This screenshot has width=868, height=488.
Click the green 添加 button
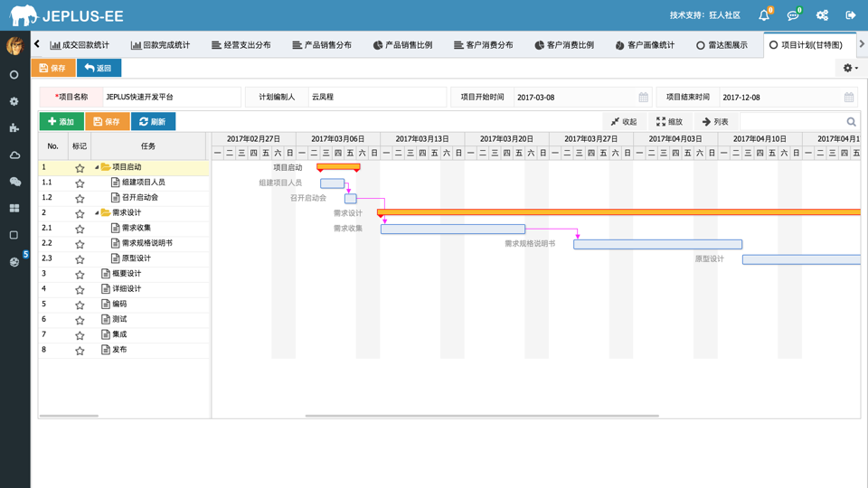[x=61, y=122]
